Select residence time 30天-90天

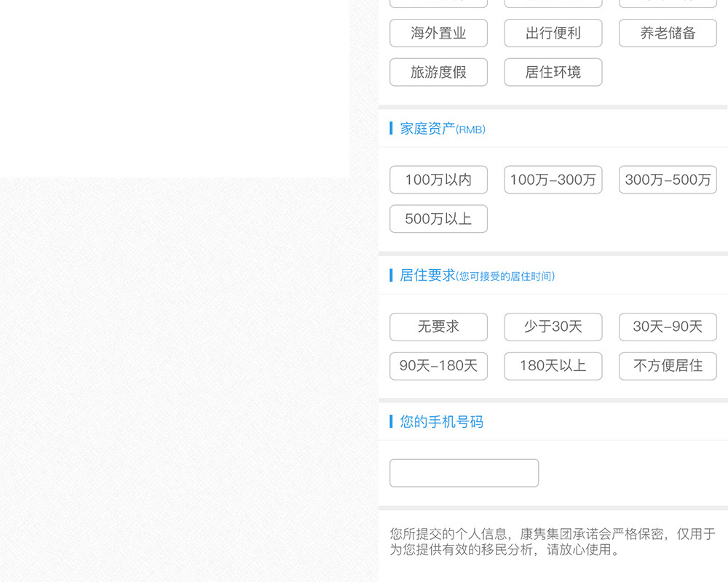(x=668, y=327)
